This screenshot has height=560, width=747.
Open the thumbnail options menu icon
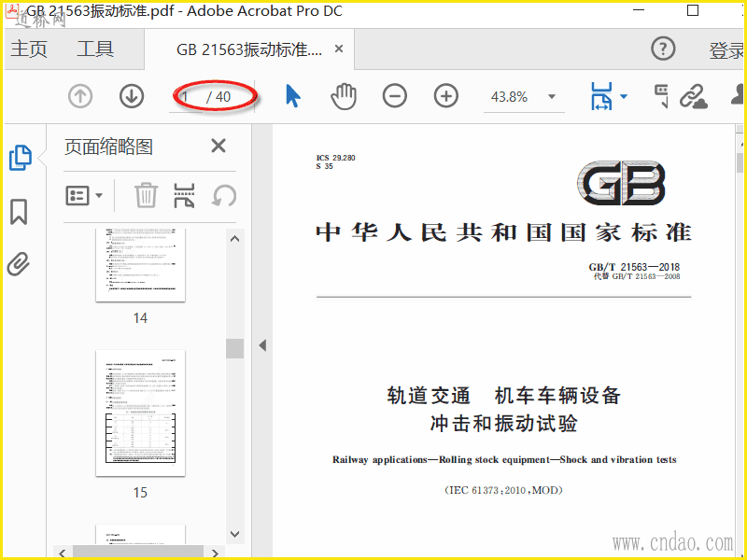[x=84, y=195]
